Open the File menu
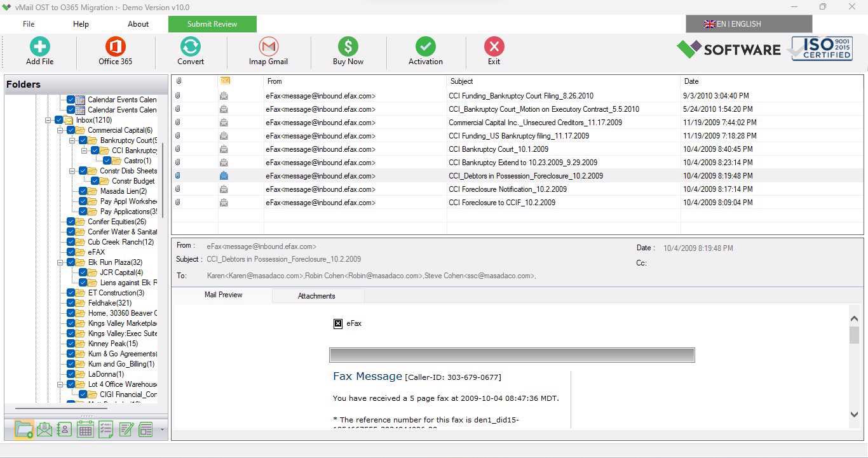The width and height of the screenshot is (868, 458). [29, 24]
